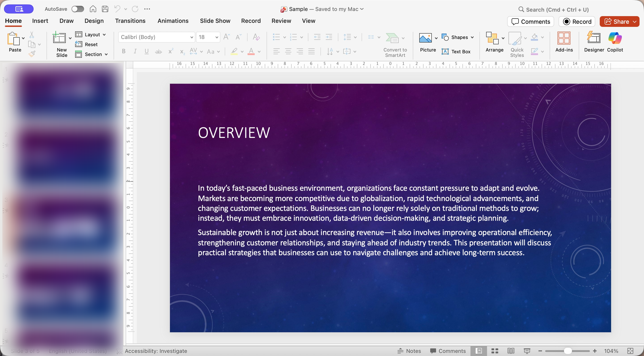Click the Format Painter brush icon
This screenshot has width=644, height=356.
click(32, 54)
